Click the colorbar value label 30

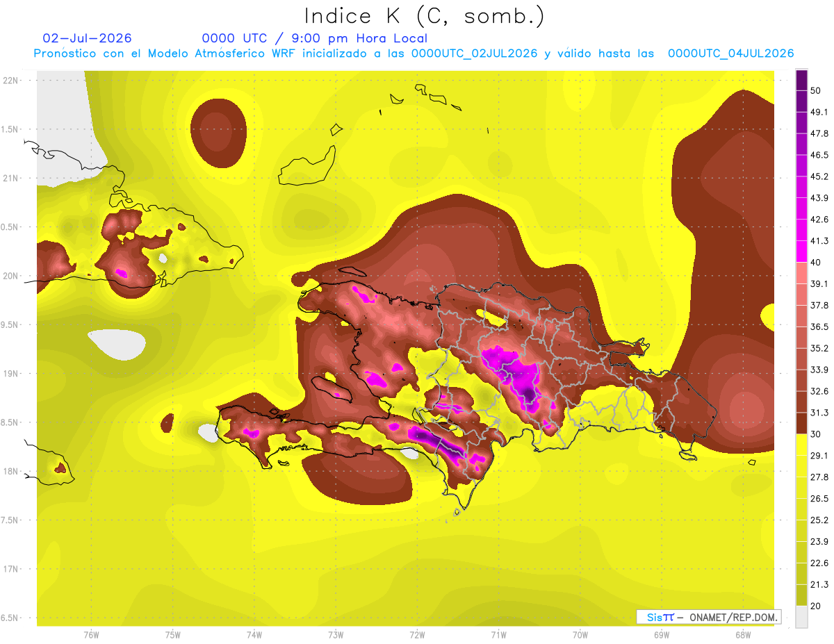pos(817,434)
